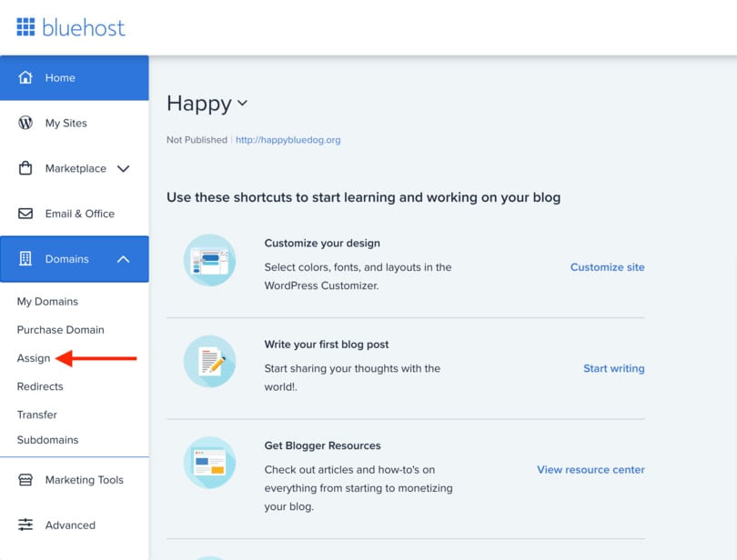The width and height of the screenshot is (737, 560).
Task: Click the shortcuts section heading
Action: click(363, 197)
